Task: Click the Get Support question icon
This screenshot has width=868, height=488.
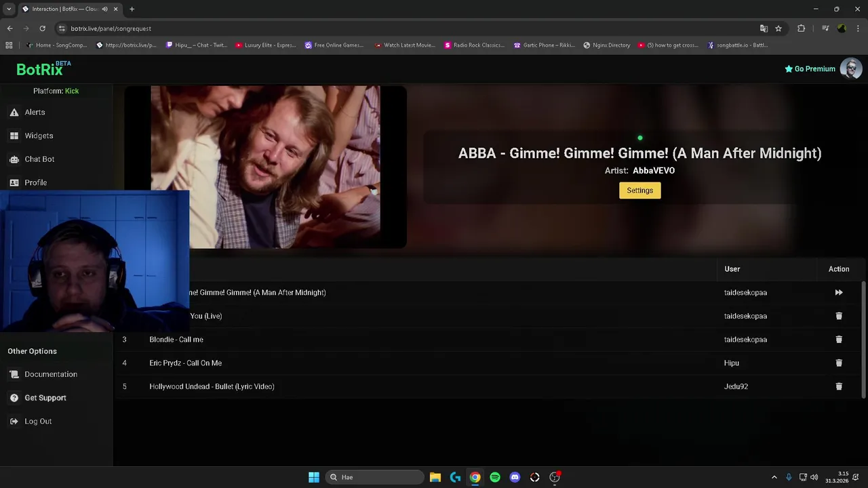Action: point(14,398)
